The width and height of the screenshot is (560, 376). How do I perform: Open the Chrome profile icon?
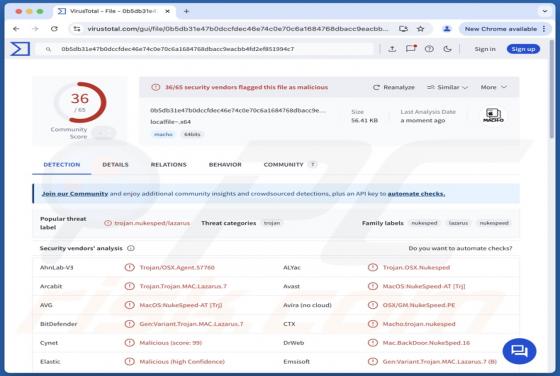click(446, 29)
